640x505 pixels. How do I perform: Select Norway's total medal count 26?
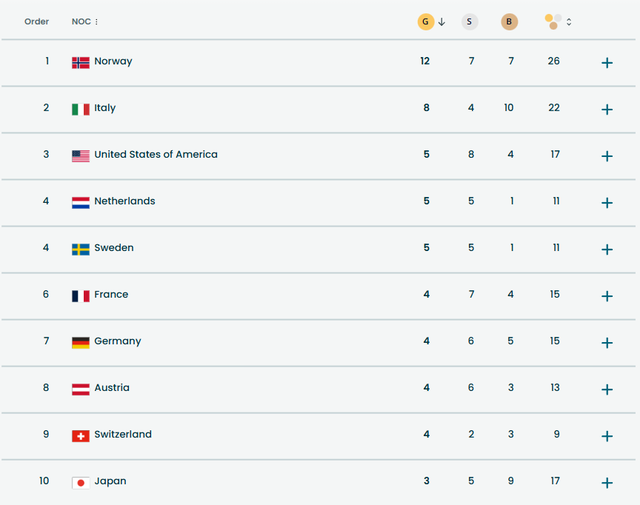(x=554, y=62)
